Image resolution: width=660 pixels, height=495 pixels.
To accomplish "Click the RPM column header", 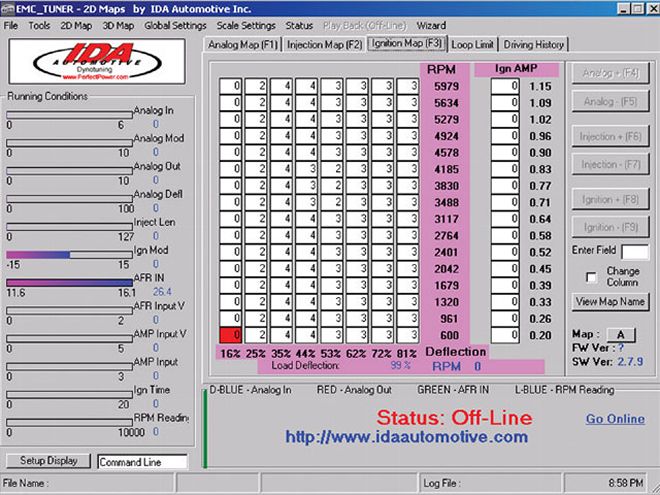I will pos(441,69).
